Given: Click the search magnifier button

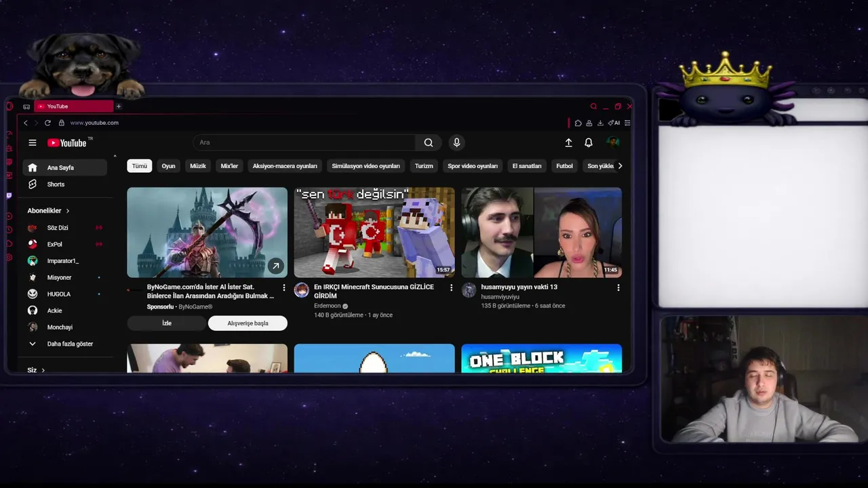Looking at the screenshot, I should coord(429,142).
